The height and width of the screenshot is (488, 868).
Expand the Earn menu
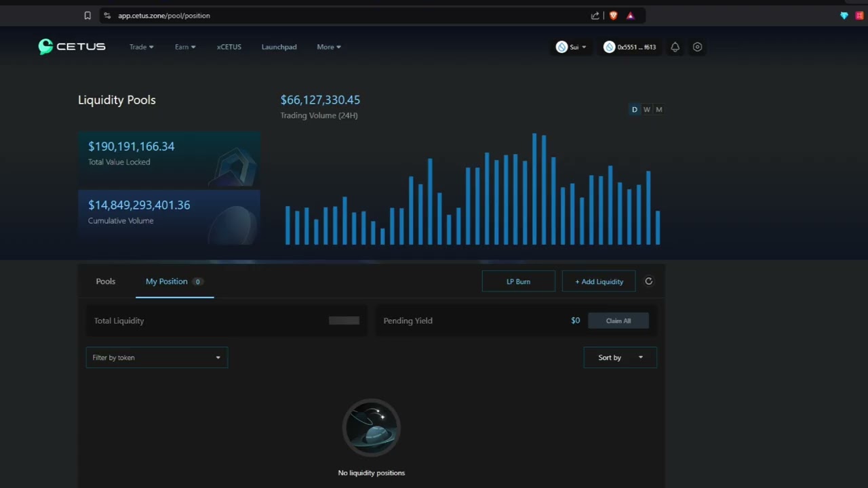185,47
